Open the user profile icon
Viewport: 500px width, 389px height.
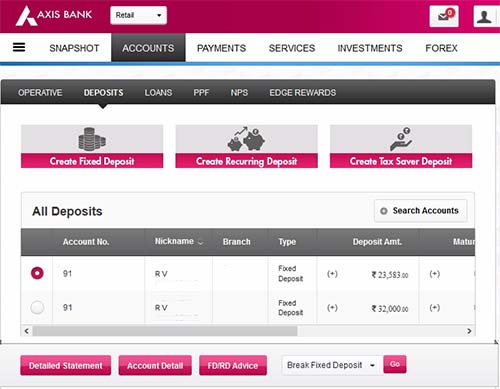pyautogui.click(x=484, y=16)
